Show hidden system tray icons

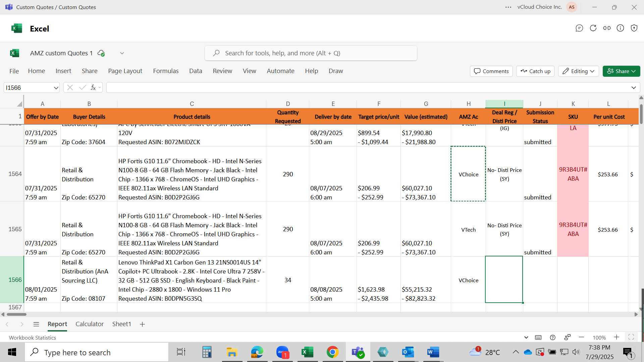pos(516,352)
